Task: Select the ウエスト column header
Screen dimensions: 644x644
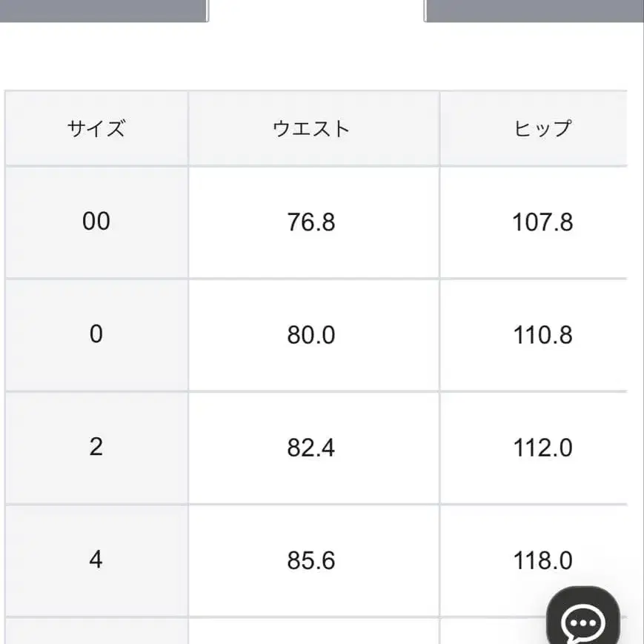Action: tap(313, 127)
